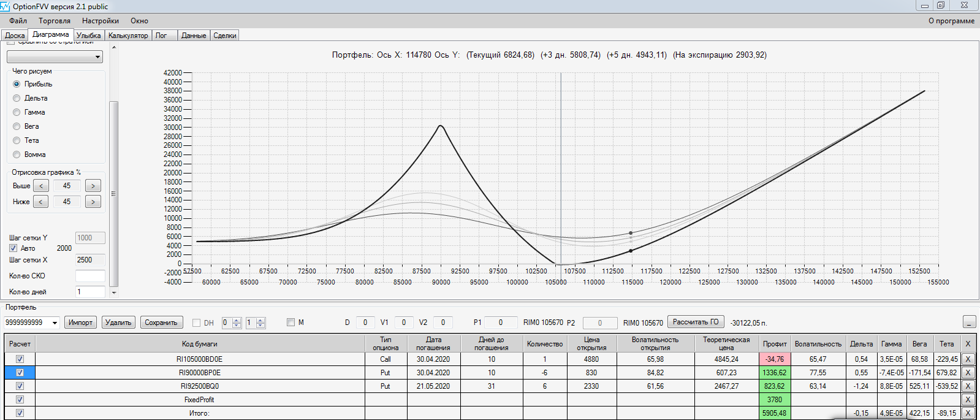Click the total profit 5905,48 cell

tap(775, 413)
